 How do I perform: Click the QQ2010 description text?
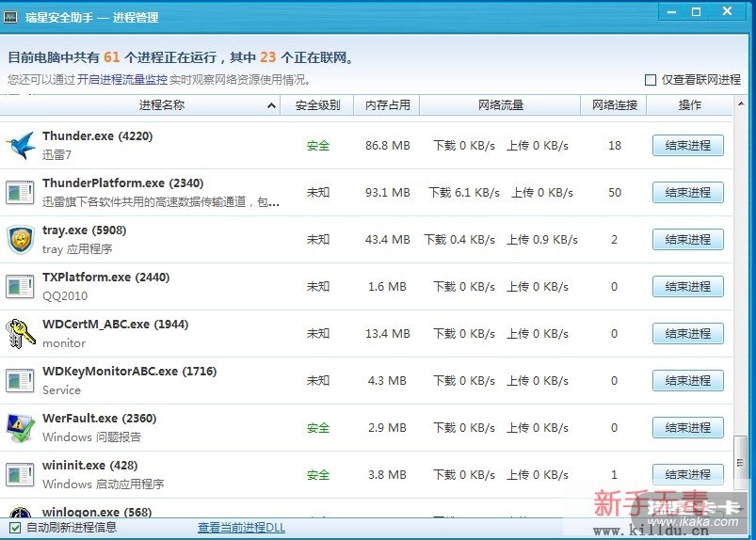click(x=65, y=295)
